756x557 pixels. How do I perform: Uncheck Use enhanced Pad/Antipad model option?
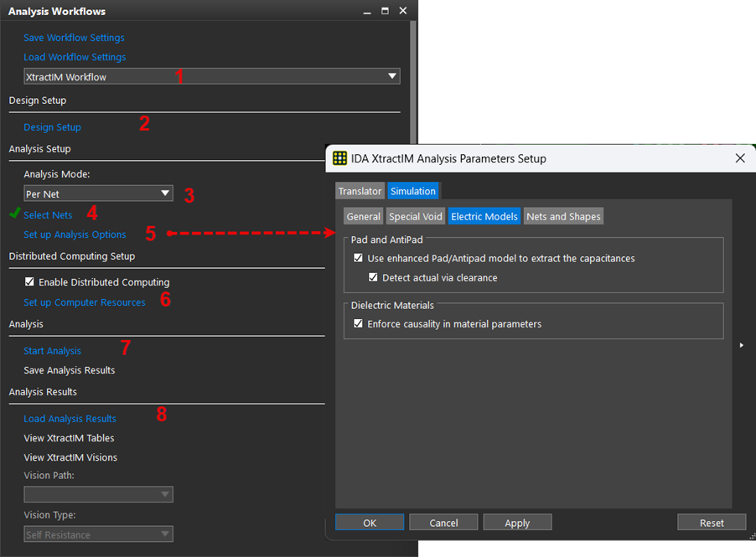[359, 259]
